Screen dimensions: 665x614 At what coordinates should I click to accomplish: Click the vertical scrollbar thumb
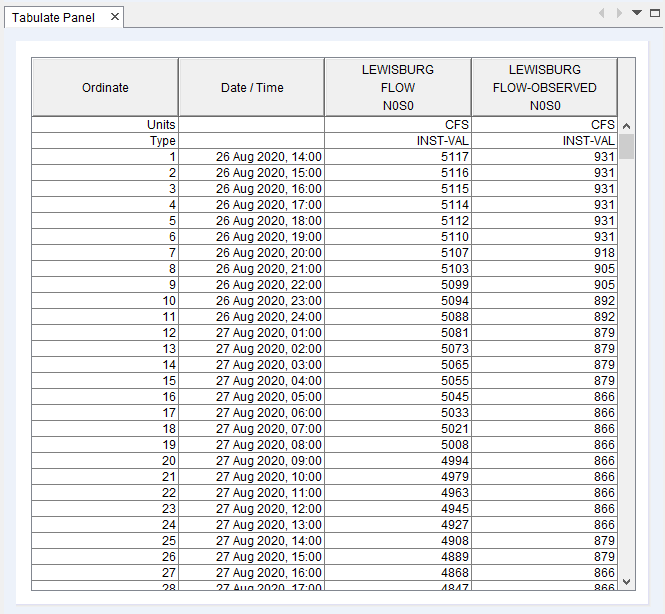(626, 146)
